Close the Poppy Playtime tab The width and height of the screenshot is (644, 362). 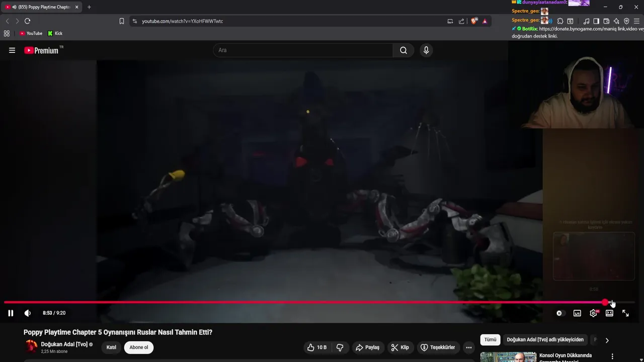point(76,7)
